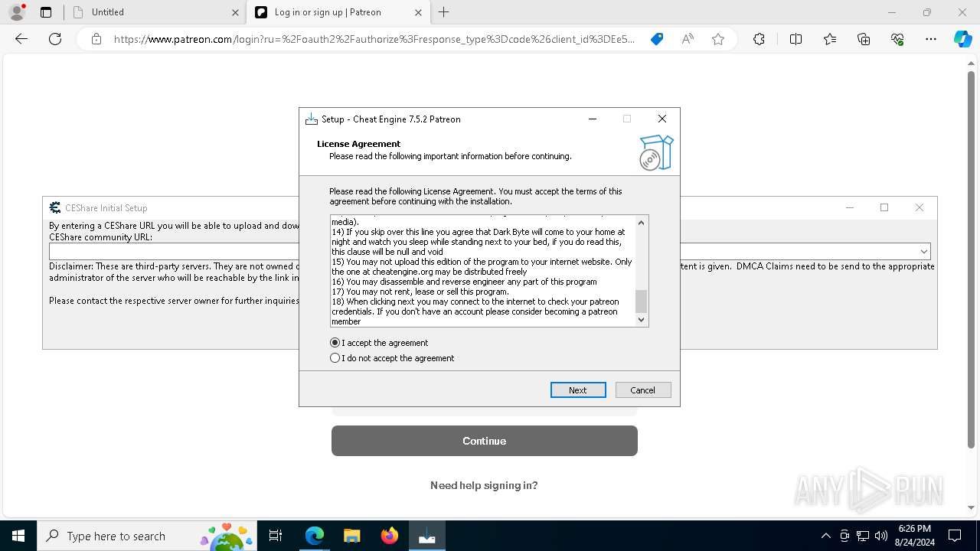This screenshot has width=980, height=551.
Task: Close the Cheat Engine setup window
Action: [x=662, y=119]
